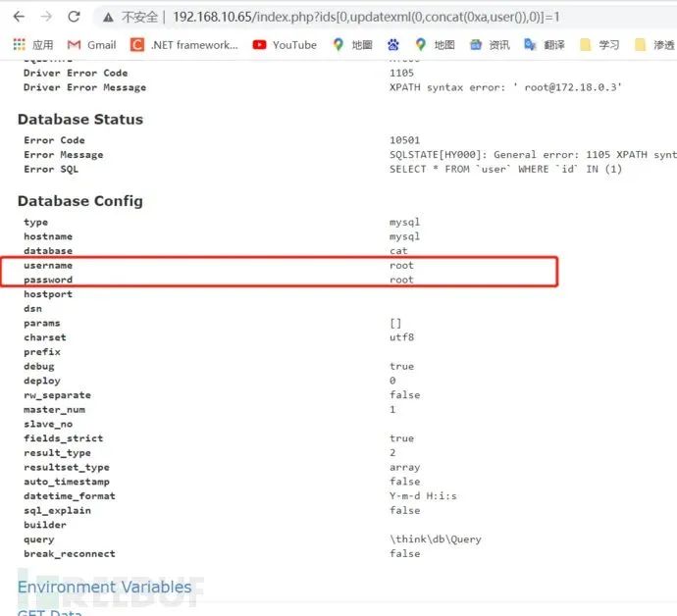Image resolution: width=677 pixels, height=616 pixels.
Task: Click the break_reconnect label
Action: coord(70,553)
